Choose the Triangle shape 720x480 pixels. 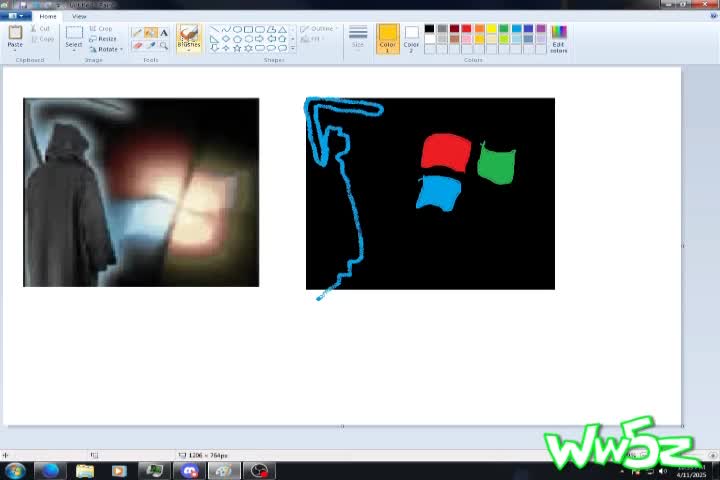click(282, 29)
